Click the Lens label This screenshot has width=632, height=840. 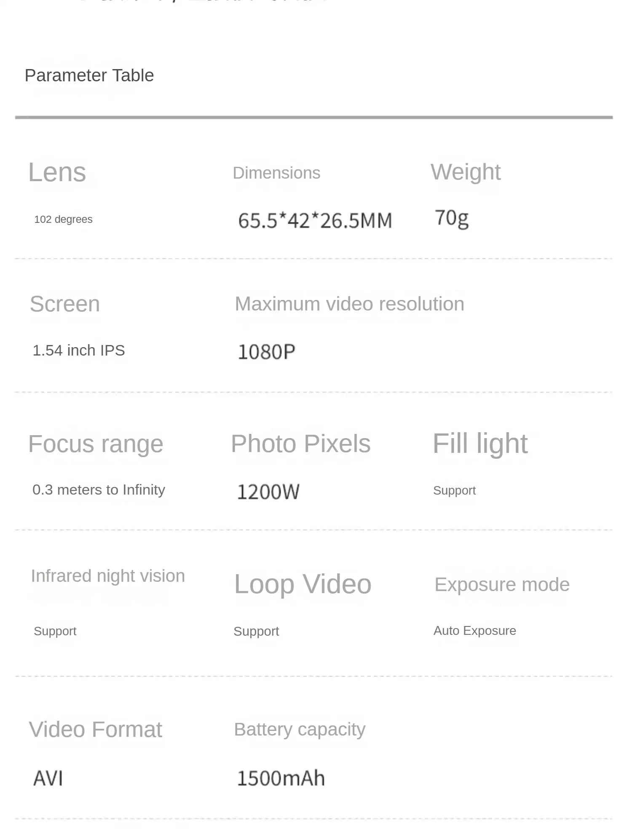pyautogui.click(x=57, y=172)
